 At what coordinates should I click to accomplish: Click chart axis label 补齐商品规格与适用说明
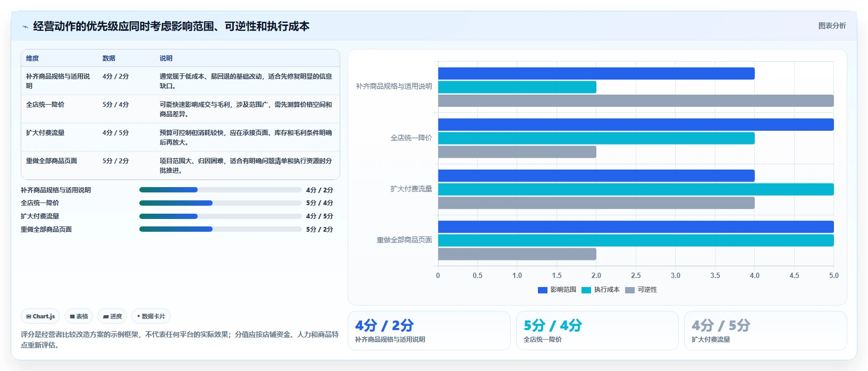coord(394,86)
